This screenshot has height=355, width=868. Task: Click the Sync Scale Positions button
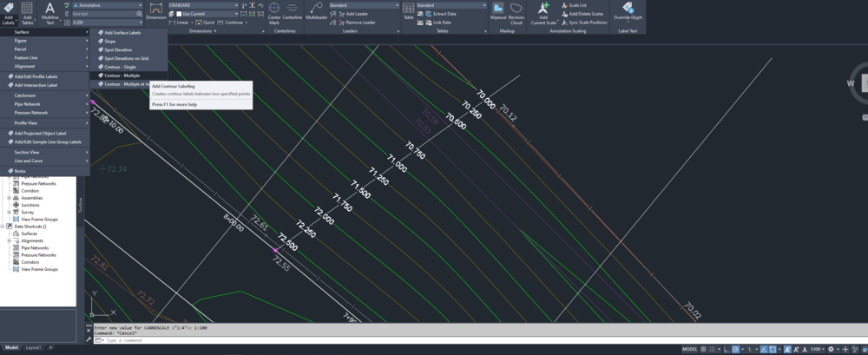click(x=587, y=22)
